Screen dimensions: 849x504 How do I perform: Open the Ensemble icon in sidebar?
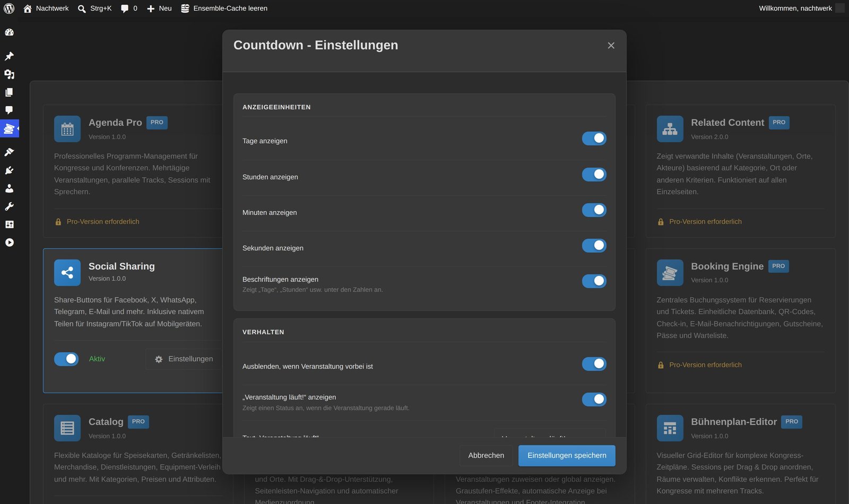(x=9, y=128)
